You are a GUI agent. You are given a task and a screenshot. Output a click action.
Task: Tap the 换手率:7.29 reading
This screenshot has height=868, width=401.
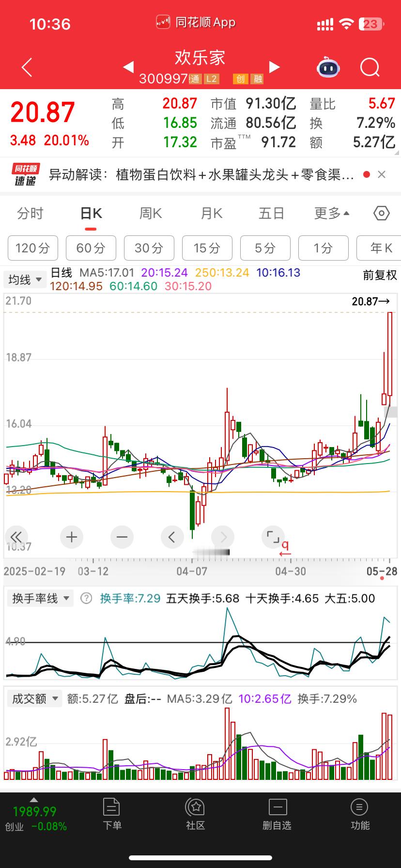coord(130,598)
